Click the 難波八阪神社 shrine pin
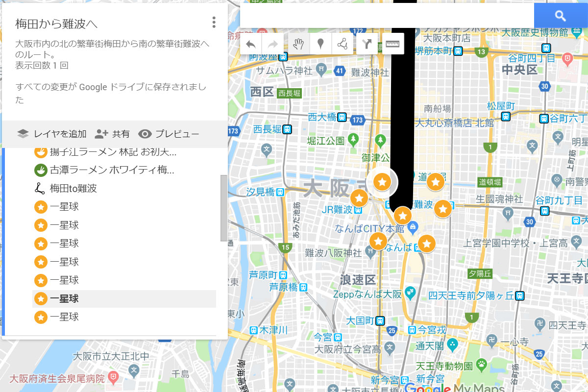588x392 pixels. [x=370, y=252]
